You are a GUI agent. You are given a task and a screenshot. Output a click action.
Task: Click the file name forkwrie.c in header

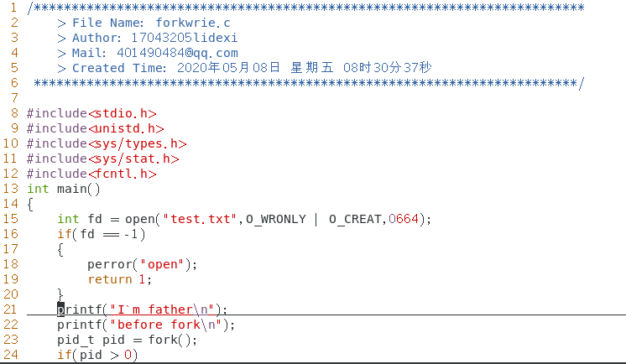(x=193, y=23)
